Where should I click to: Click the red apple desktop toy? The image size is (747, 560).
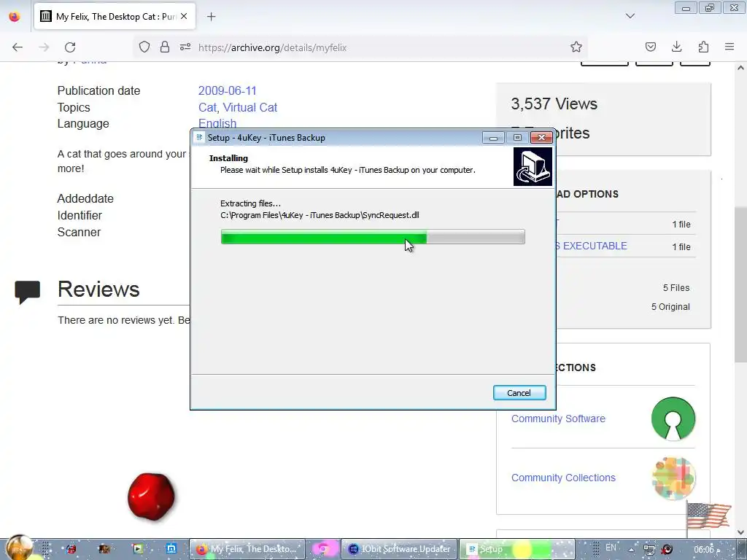pyautogui.click(x=151, y=496)
